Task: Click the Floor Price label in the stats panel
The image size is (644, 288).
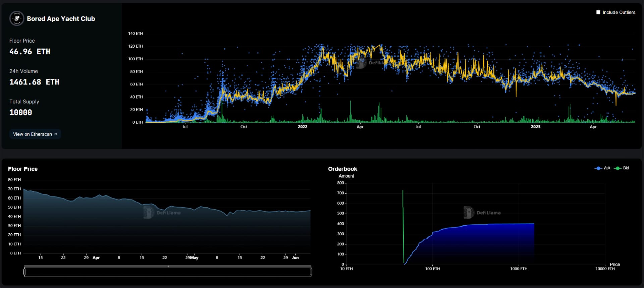Action: 22,41
